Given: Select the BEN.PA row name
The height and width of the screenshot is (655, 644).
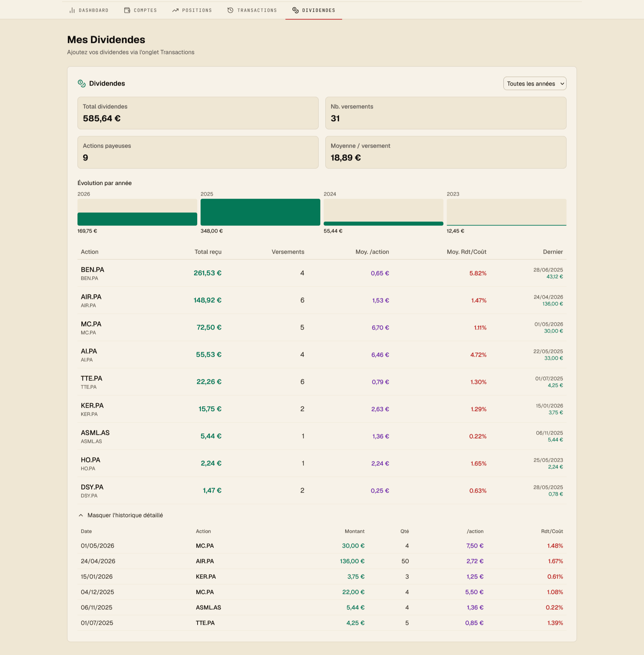Looking at the screenshot, I should tap(92, 270).
